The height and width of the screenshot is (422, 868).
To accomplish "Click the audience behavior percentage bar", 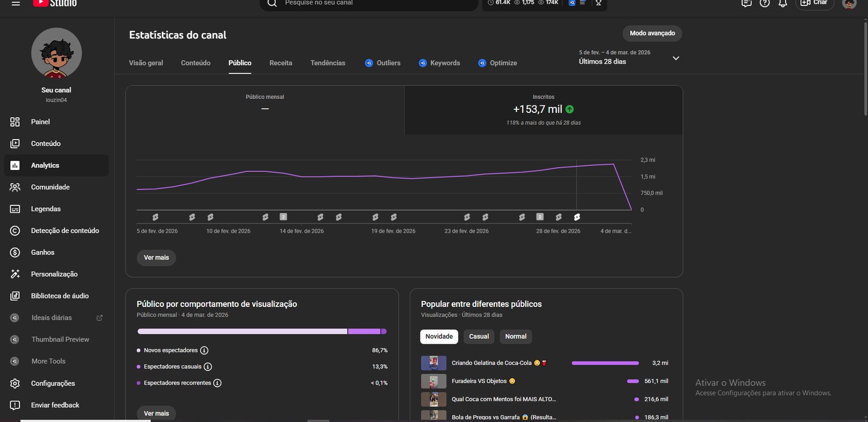I will [261, 331].
